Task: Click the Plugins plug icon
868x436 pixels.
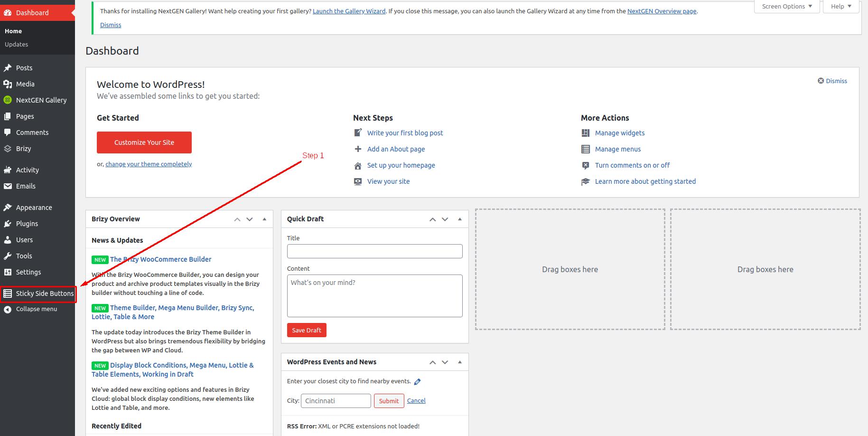Action: pos(8,224)
